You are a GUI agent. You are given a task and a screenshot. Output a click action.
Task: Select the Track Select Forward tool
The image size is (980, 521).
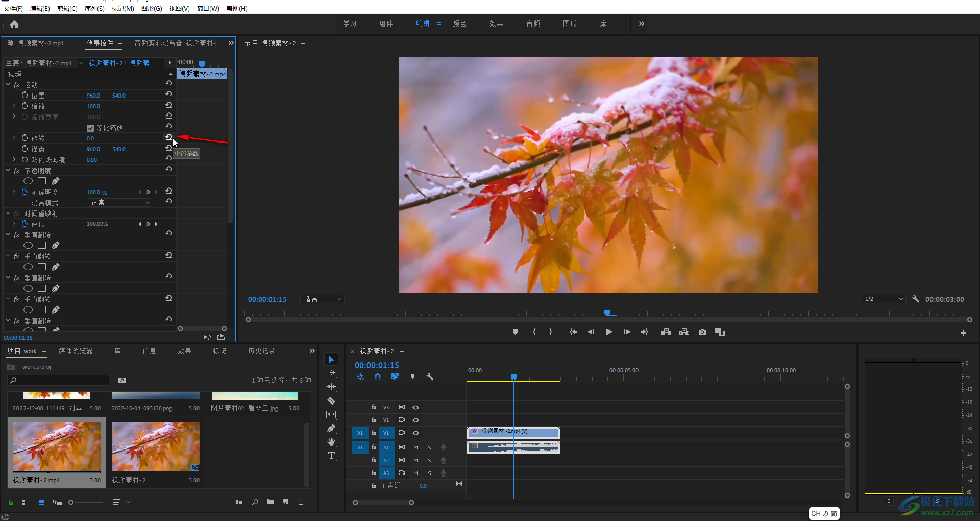[x=331, y=373]
